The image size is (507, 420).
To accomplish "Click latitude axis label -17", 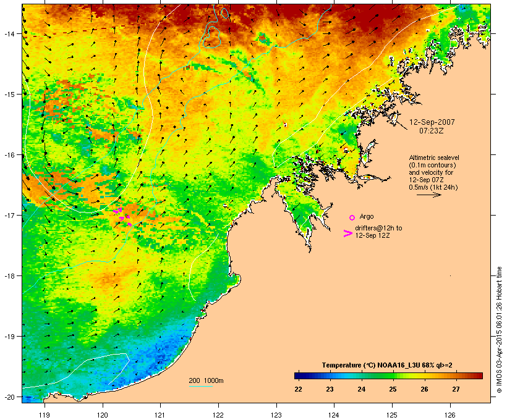I will tap(9, 215).
